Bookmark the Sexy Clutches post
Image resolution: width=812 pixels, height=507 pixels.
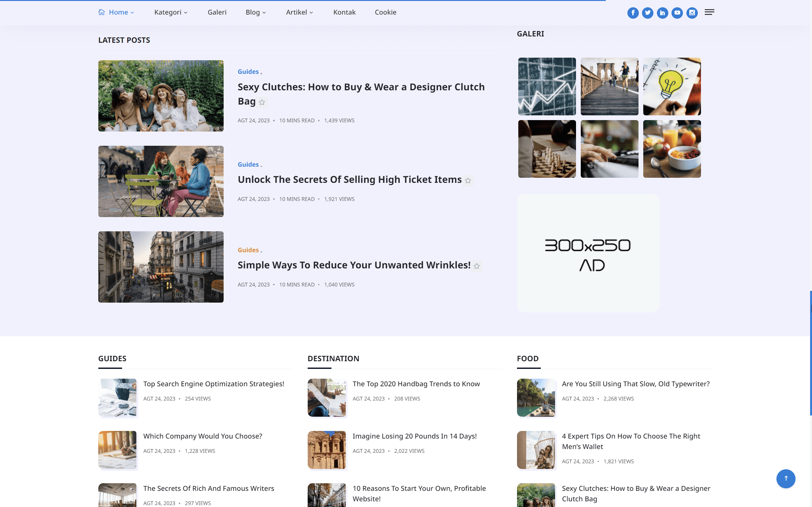pos(262,102)
